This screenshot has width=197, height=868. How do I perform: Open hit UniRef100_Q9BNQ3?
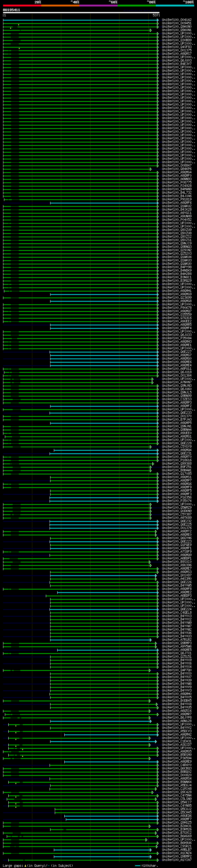tap(177, 247)
